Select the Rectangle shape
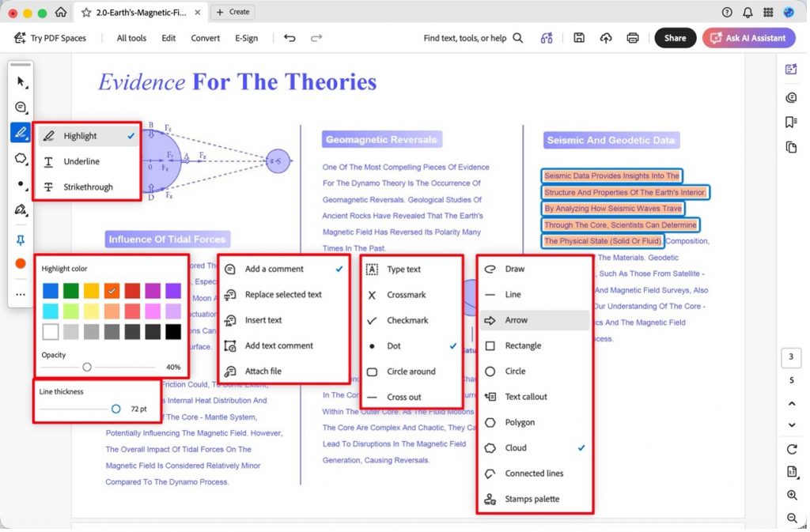This screenshot has height=532, width=810. [535, 345]
